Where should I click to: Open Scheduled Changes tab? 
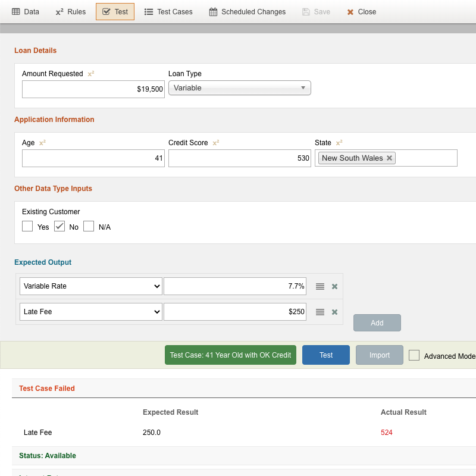[x=248, y=12]
